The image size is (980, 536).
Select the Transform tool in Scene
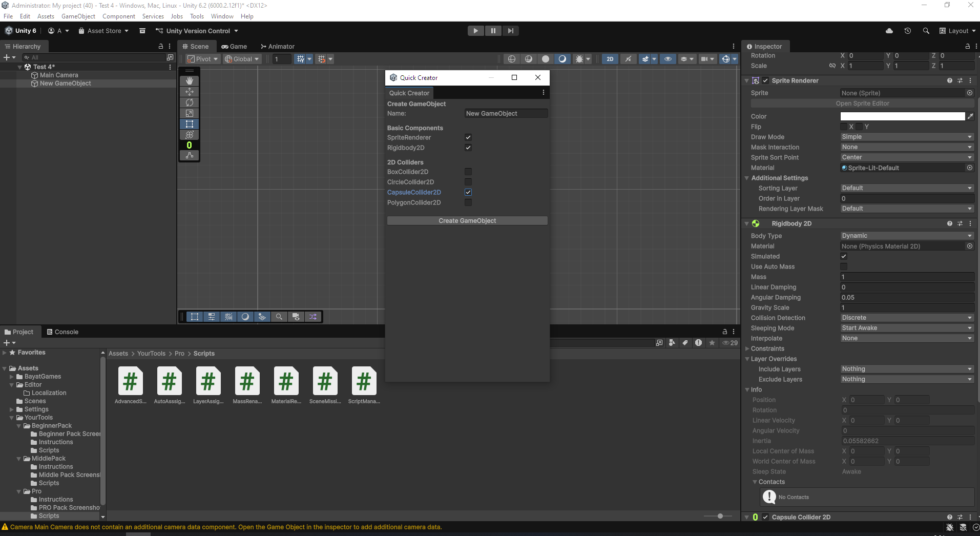[190, 134]
